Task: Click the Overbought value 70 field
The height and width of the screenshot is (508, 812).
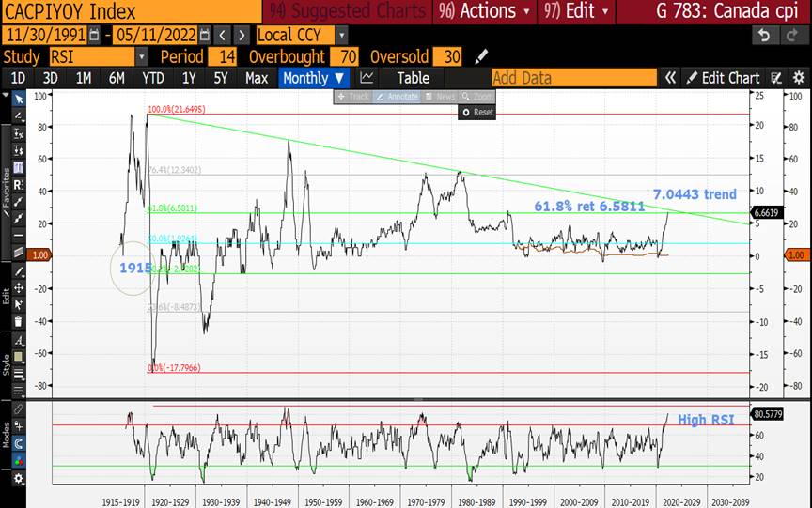Action: pos(344,56)
